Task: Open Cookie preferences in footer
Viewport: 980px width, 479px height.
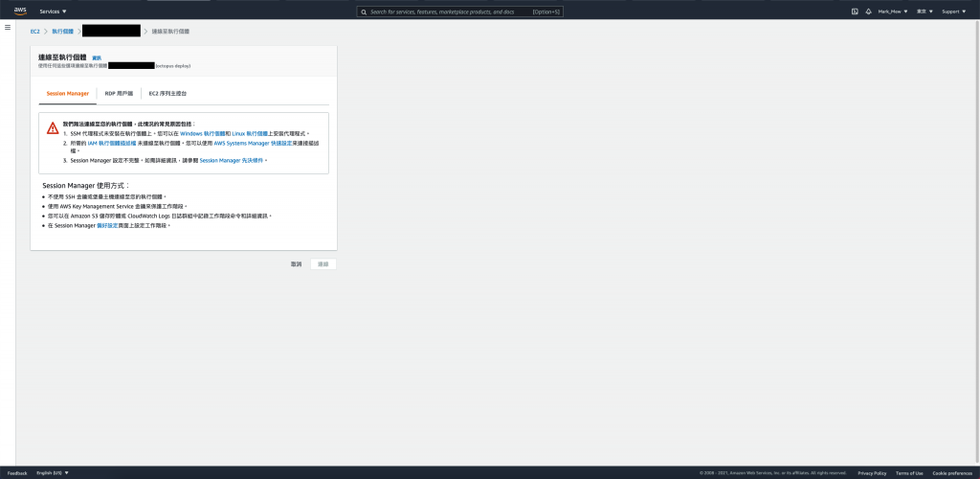Action: click(x=952, y=473)
